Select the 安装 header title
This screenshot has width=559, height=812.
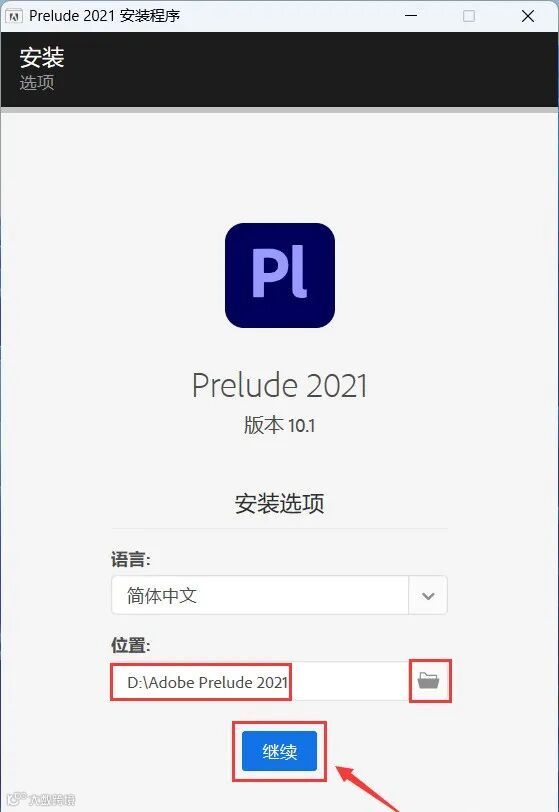coord(42,57)
